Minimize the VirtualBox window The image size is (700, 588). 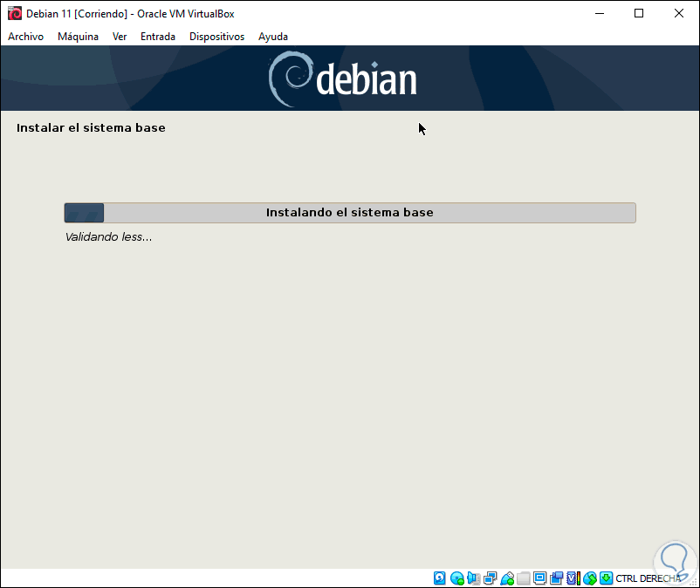[600, 13]
